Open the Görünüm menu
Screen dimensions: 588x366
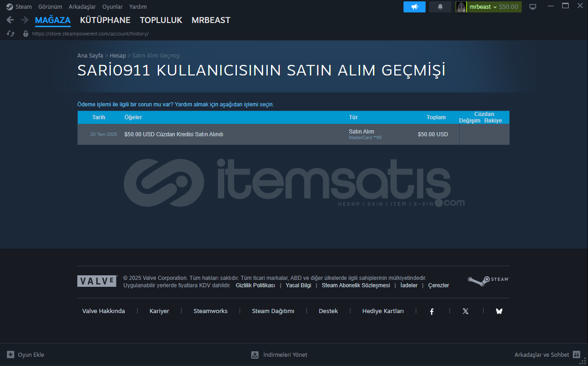point(50,7)
